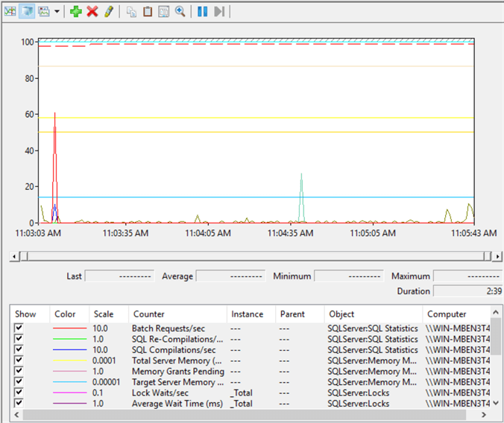The width and height of the screenshot is (504, 423).
Task: Click the time slider right arrow button
Action: click(x=498, y=256)
